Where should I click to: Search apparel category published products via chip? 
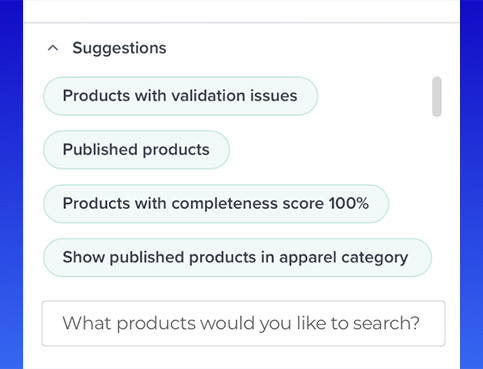(237, 257)
